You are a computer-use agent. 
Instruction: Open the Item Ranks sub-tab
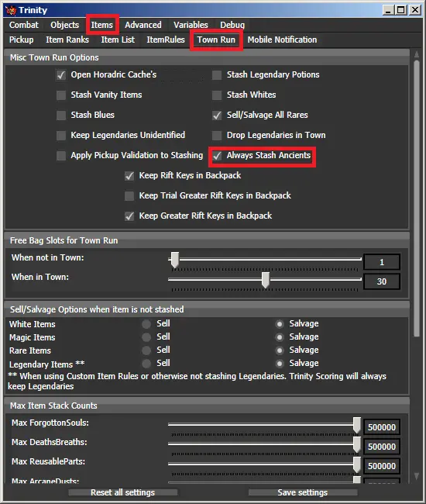(67, 40)
